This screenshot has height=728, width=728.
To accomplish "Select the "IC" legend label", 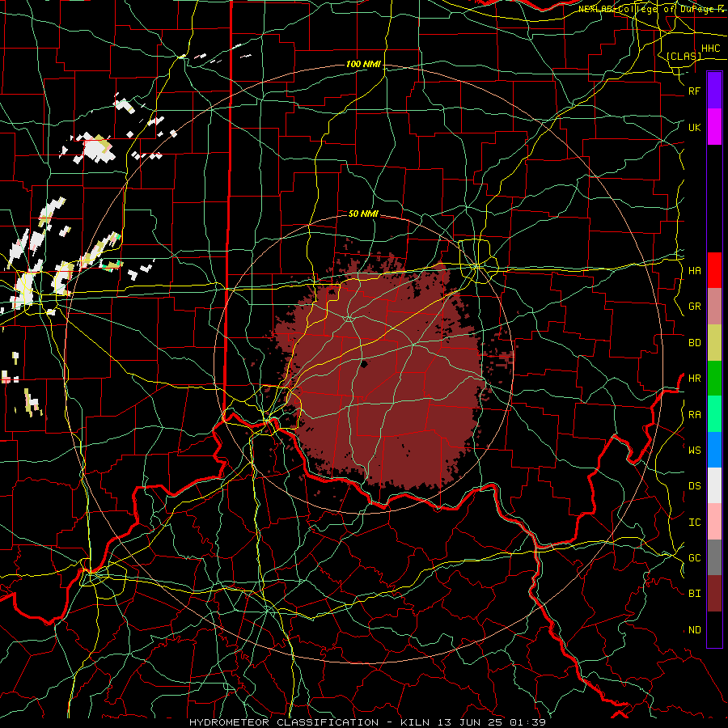I will tap(694, 522).
